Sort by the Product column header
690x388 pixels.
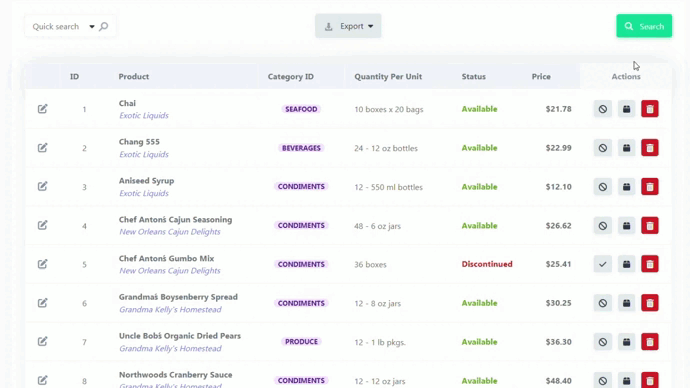pos(134,77)
